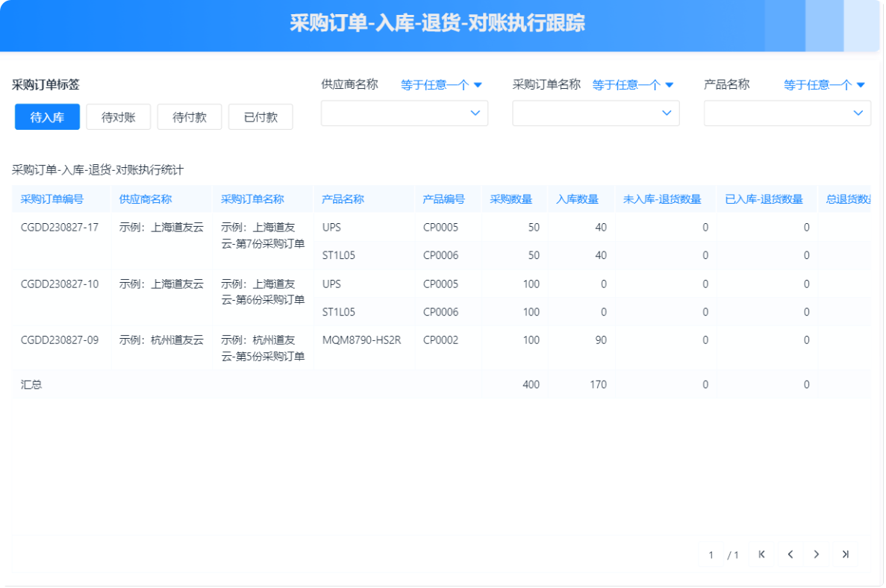Open the 供应商名称 selection dropdown box

coord(404,113)
